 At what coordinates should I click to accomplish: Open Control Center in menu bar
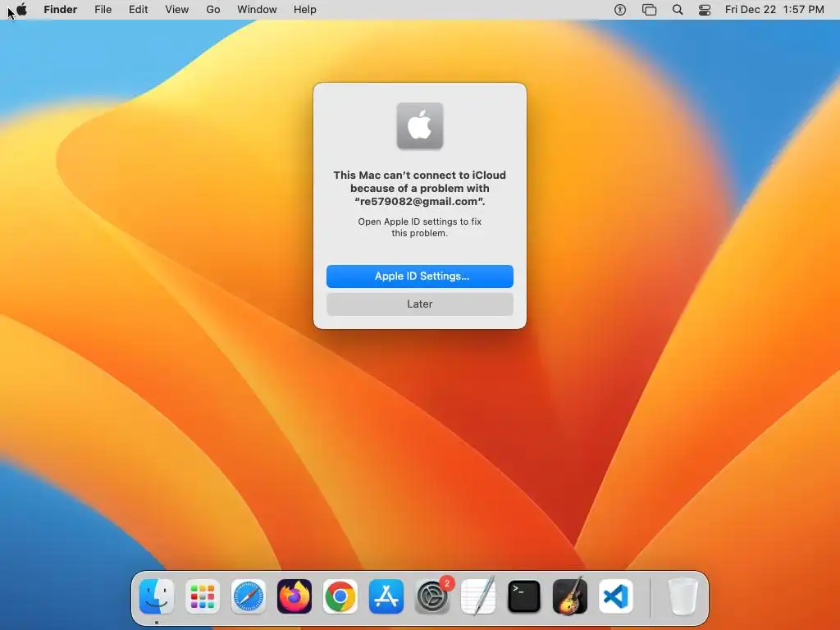[705, 10]
